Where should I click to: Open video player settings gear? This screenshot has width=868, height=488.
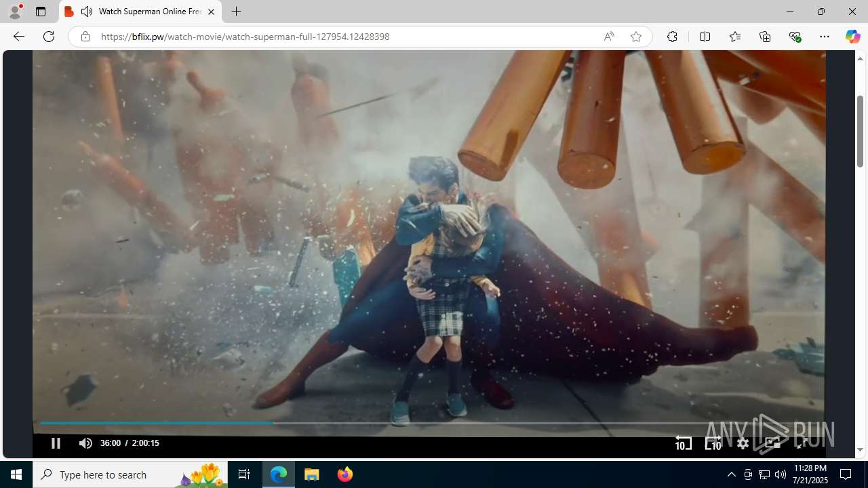[x=743, y=443]
